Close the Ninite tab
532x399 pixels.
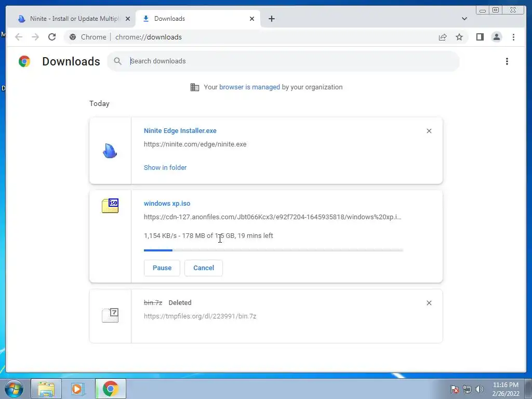click(128, 19)
